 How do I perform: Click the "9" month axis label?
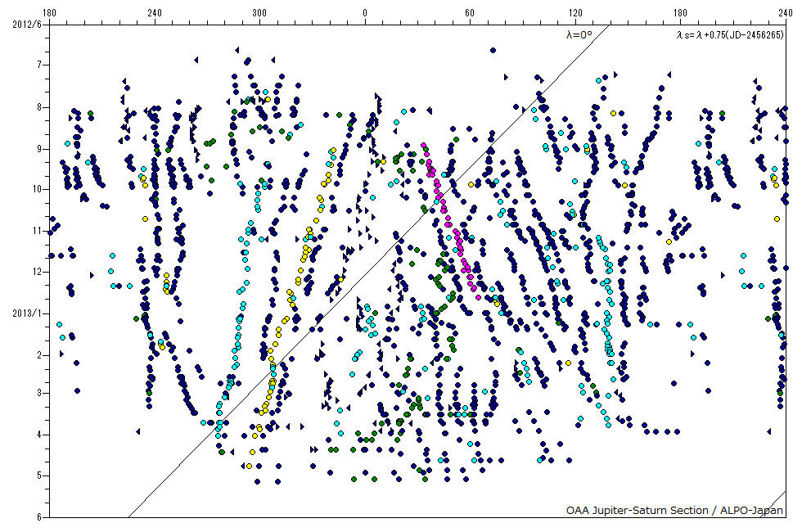[x=39, y=149]
